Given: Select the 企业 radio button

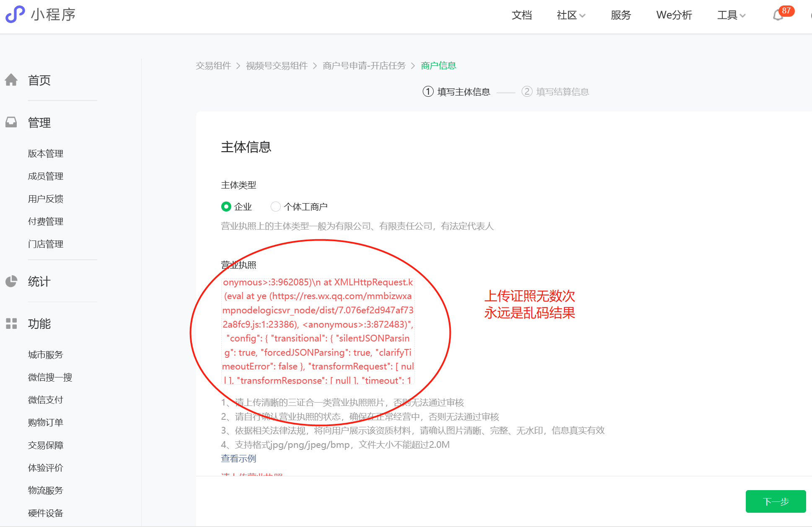Looking at the screenshot, I should click(226, 207).
